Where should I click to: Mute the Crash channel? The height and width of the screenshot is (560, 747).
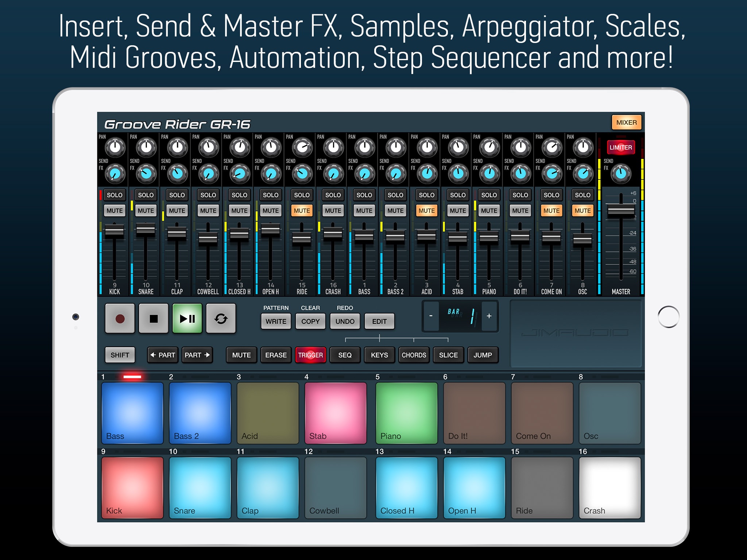tap(333, 211)
